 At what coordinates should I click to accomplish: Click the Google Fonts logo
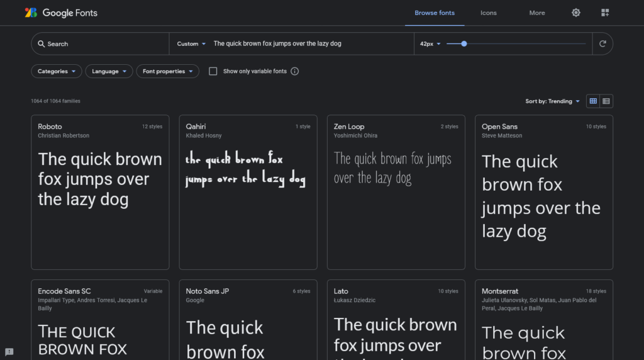point(61,13)
